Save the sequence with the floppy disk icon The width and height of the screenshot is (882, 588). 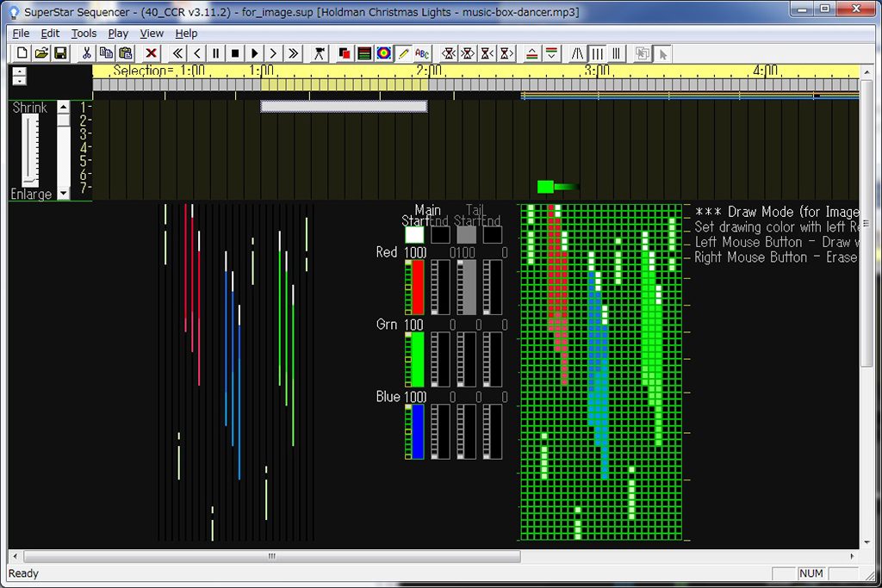(60, 53)
